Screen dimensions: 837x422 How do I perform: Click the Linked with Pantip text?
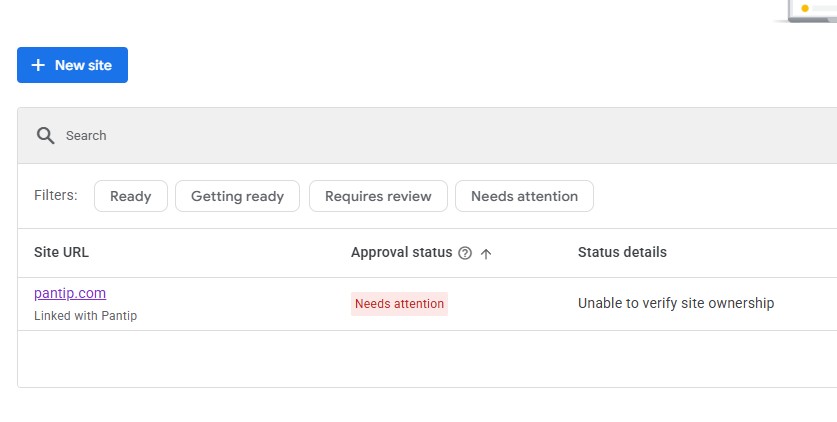[x=85, y=316]
